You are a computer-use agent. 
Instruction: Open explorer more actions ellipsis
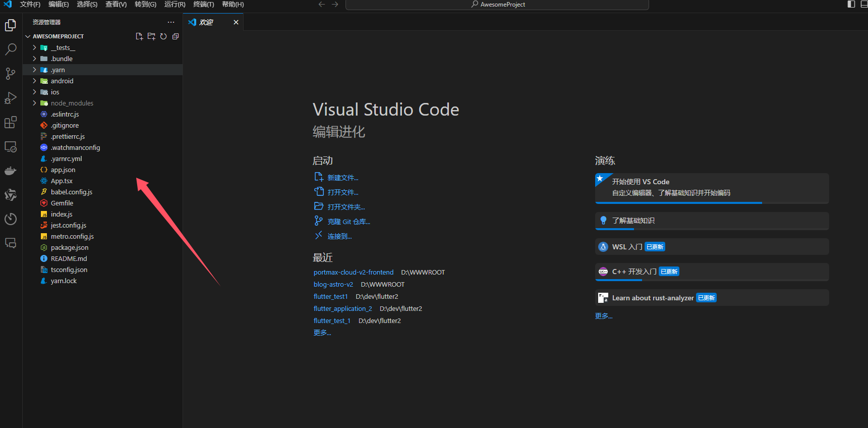coord(171,22)
